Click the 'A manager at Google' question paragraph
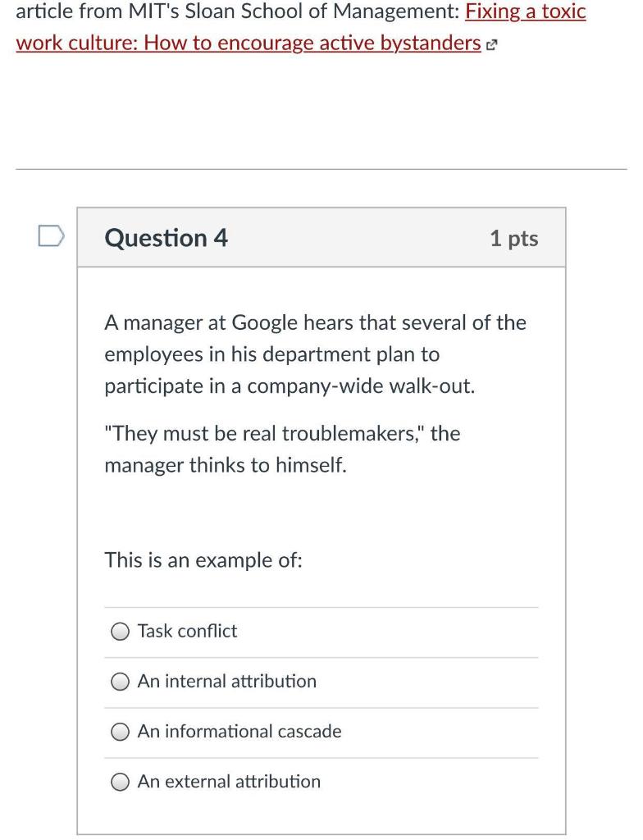This screenshot has height=840, width=643. pos(315,354)
